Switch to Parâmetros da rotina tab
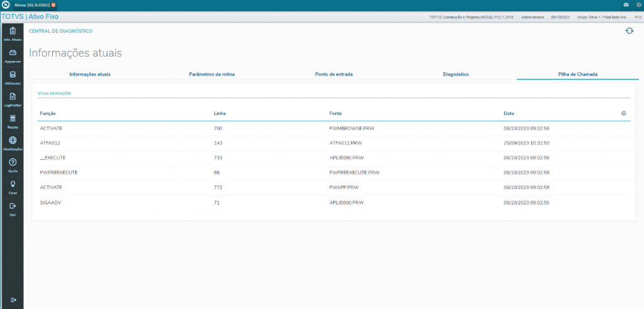Screen dimensions: 644x309 (x=212, y=74)
